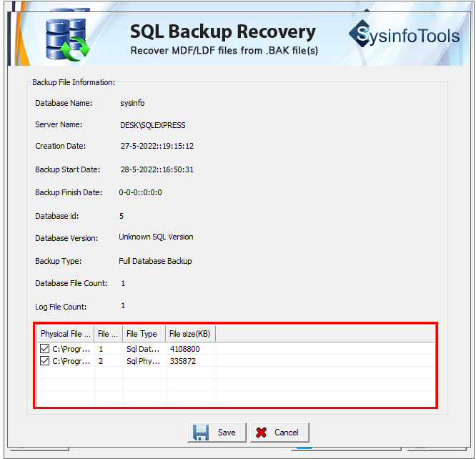Select the Sql Phy... file type cell
476x459 pixels.
143,361
